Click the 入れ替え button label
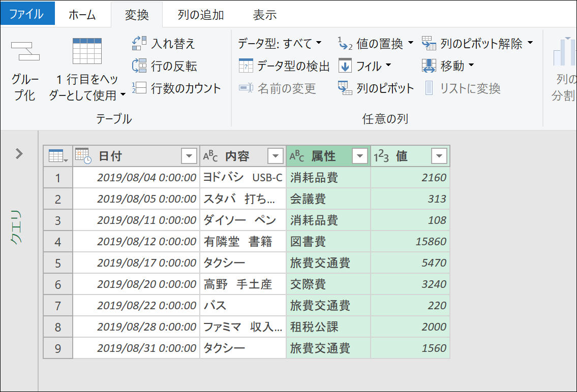Screen dimensions: 577x392 click(173, 44)
